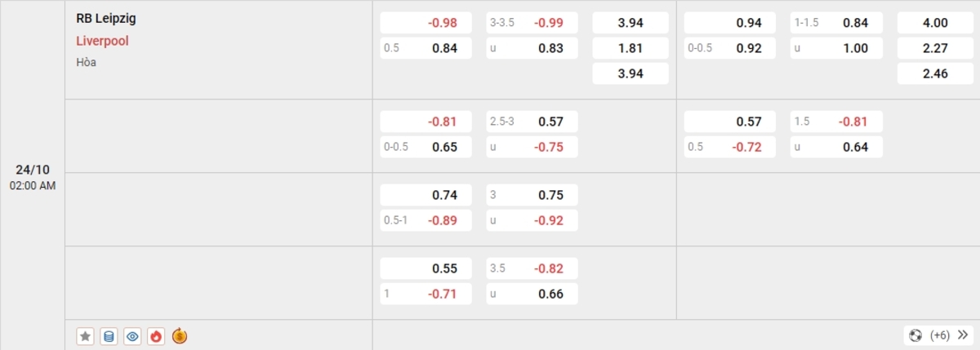Image resolution: width=980 pixels, height=350 pixels.
Task: Pick first-half 1-1.5 over odds 0.84
Action: click(836, 23)
